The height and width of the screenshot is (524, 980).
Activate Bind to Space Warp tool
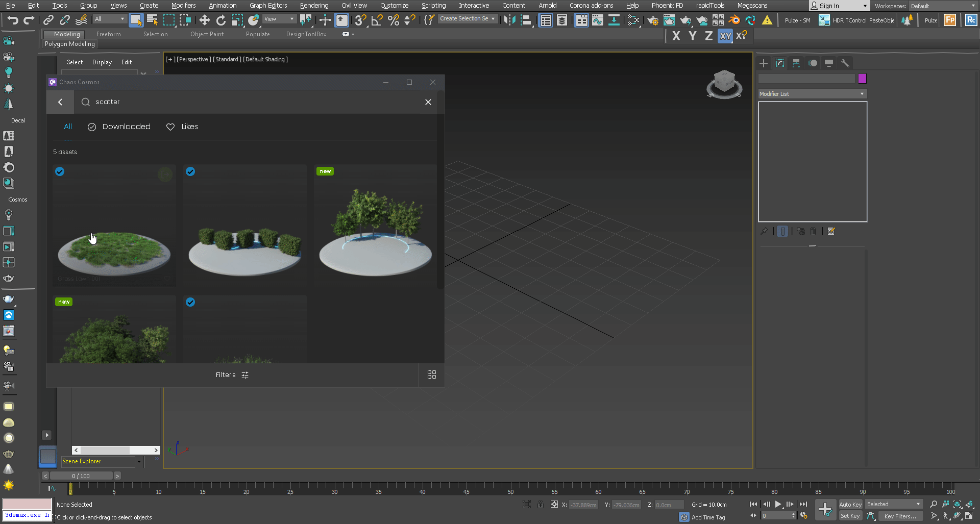pos(81,20)
